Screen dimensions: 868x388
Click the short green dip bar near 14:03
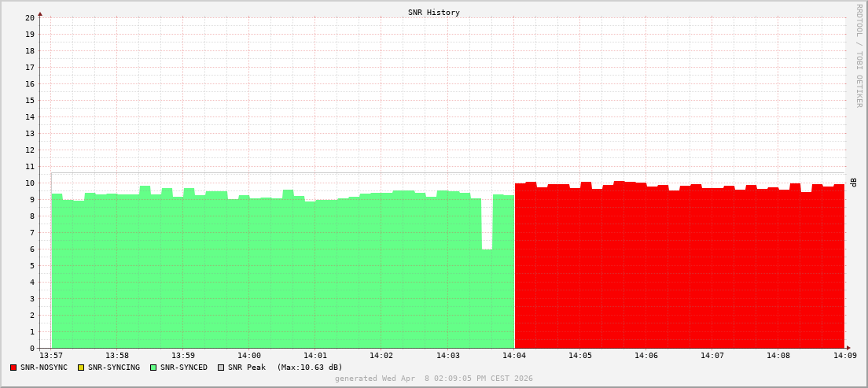[x=487, y=299]
